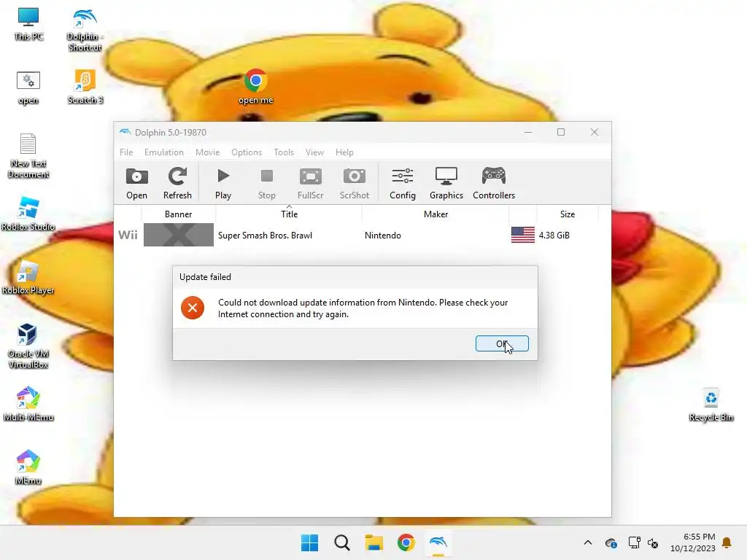
Task: Select the Roblox Player desktop icon
Action: coord(28,278)
